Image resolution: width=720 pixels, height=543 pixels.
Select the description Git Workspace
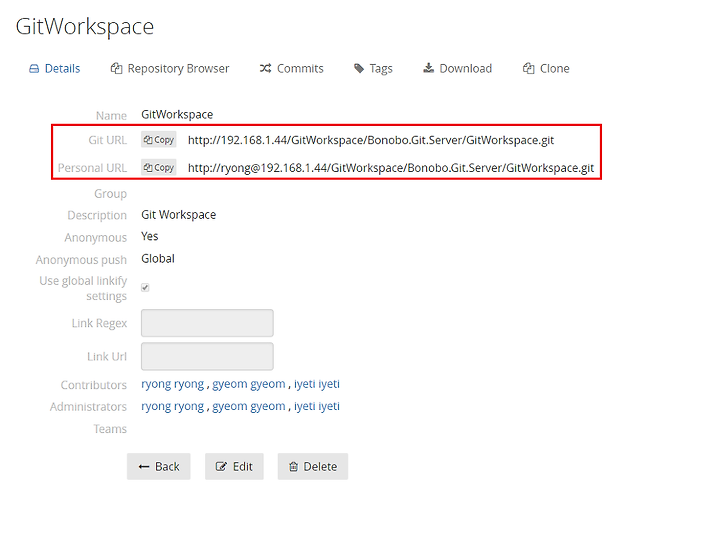pos(178,215)
